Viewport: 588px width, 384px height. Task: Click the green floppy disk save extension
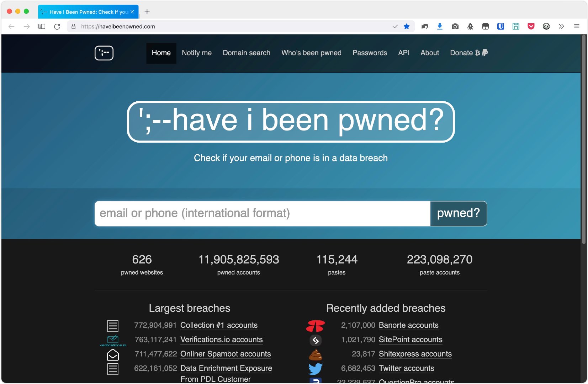[x=516, y=26]
